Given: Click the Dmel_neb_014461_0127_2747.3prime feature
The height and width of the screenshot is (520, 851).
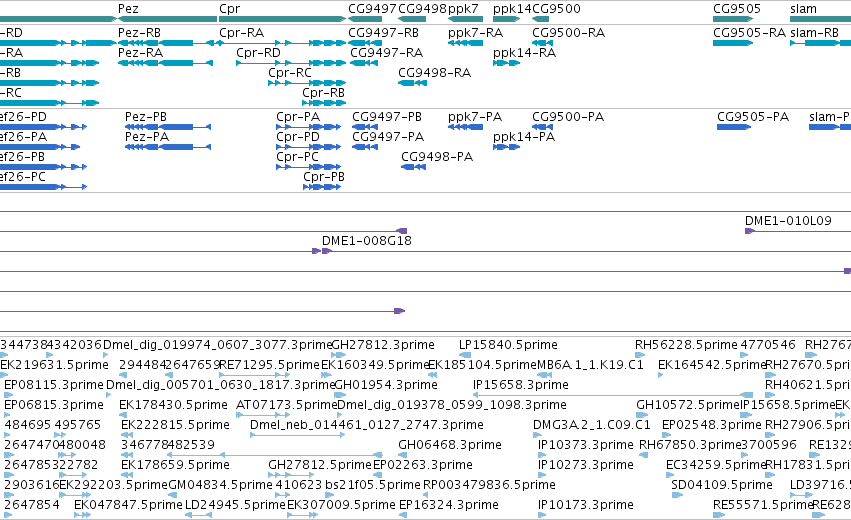Looking at the screenshot, I should coord(297,435).
